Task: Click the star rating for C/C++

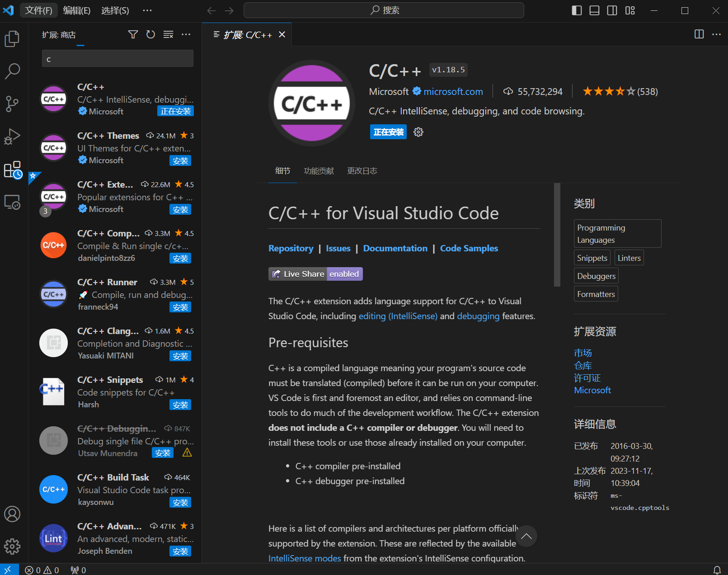Action: point(620,92)
